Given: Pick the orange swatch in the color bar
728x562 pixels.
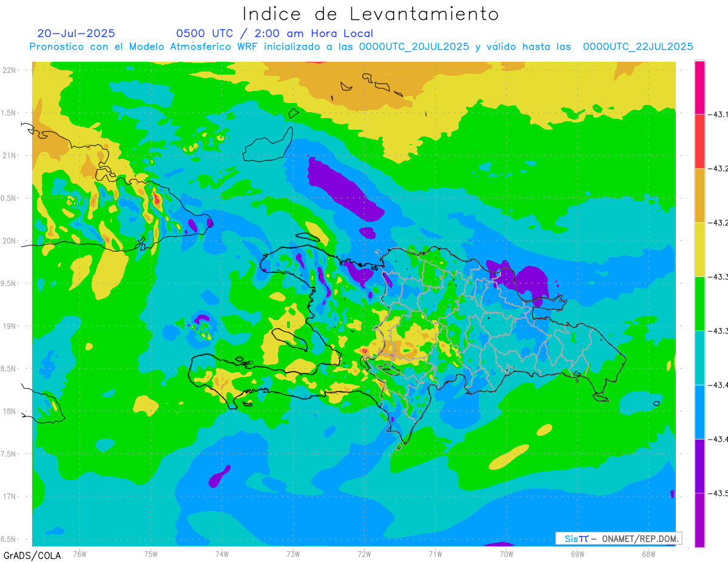Looking at the screenshot, I should [699, 195].
